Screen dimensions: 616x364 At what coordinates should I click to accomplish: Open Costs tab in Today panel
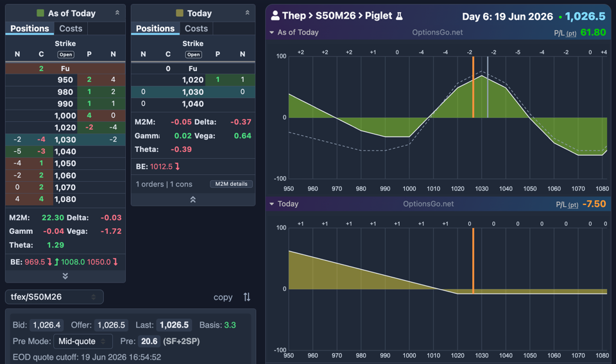pos(196,28)
